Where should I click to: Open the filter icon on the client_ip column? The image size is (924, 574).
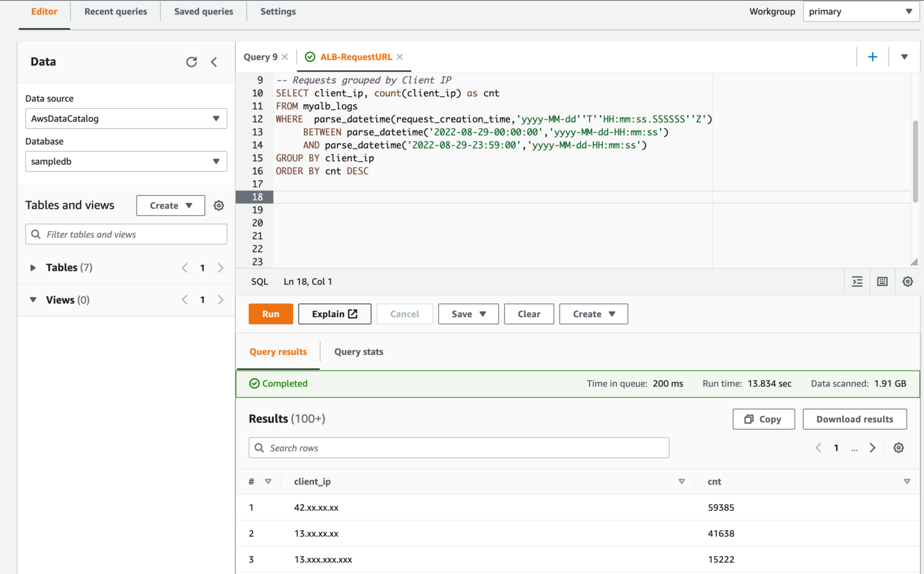[x=682, y=481]
